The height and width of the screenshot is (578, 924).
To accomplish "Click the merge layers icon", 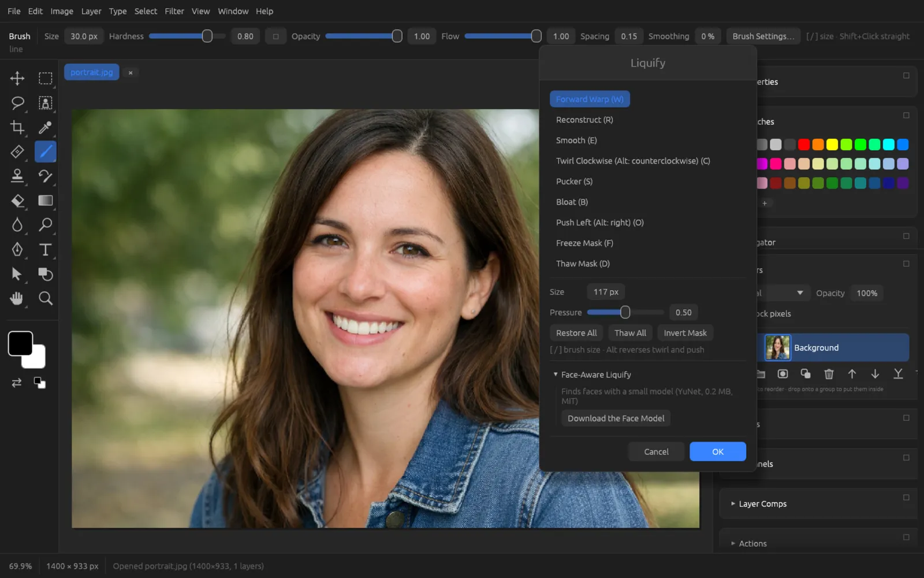I will (x=898, y=374).
